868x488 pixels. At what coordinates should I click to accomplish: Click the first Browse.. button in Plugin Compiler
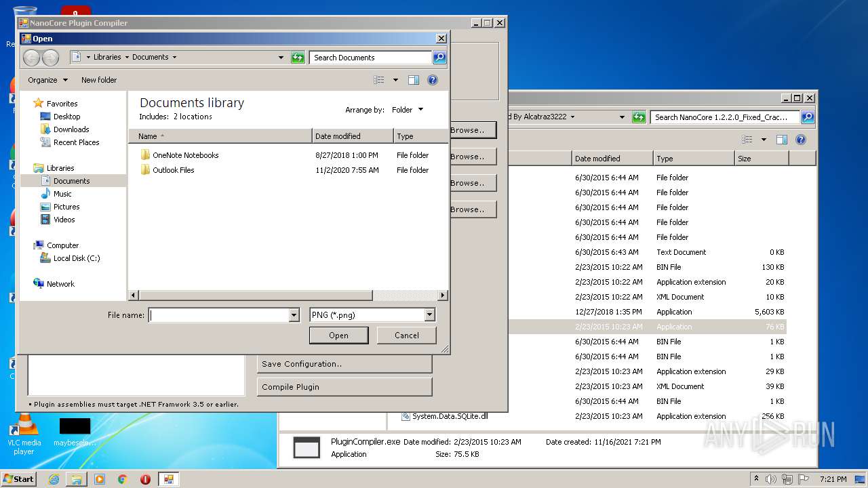[473, 130]
